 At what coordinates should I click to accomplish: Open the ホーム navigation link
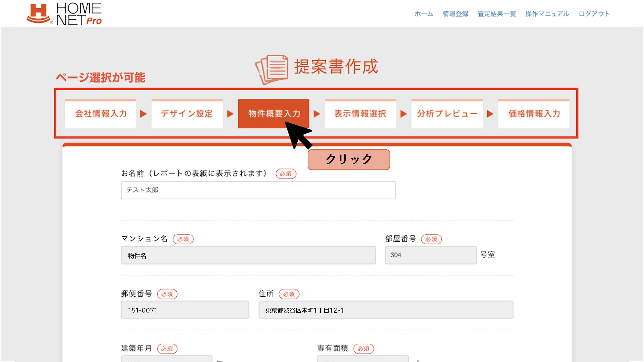tap(424, 14)
